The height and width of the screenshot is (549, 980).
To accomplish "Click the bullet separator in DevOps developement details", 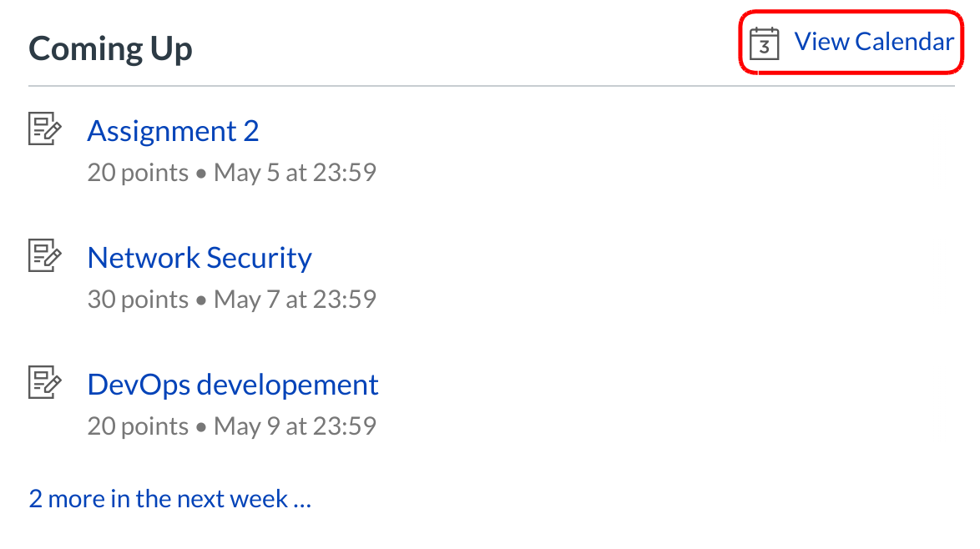I will 201,428.
